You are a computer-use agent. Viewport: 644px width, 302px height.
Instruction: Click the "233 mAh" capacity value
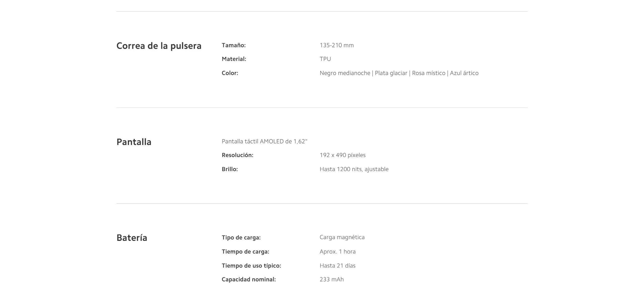[x=332, y=280]
